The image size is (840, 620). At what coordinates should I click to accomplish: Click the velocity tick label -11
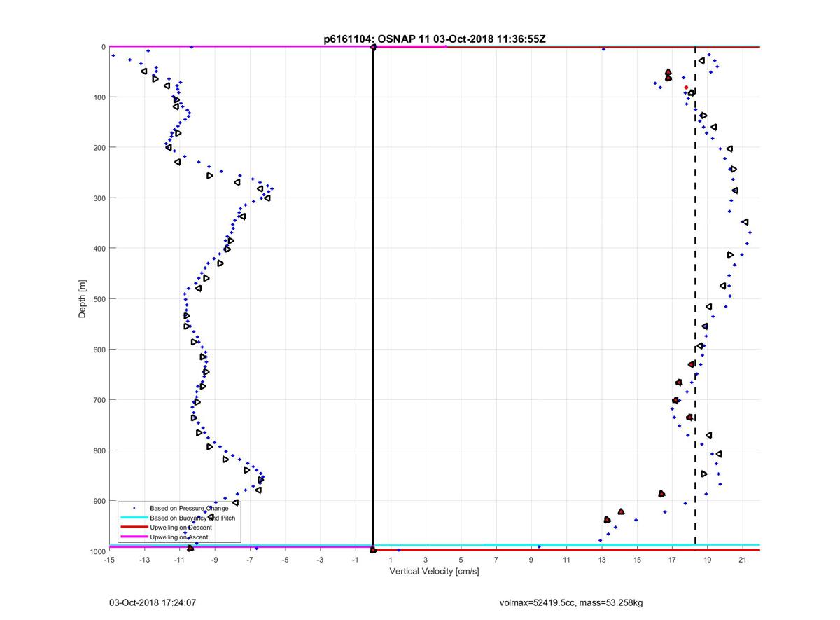click(x=179, y=560)
